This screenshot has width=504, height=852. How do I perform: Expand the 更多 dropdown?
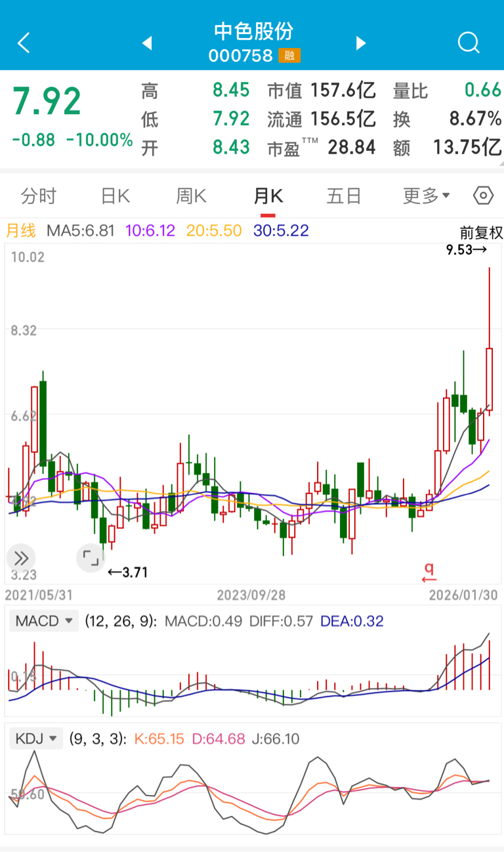pos(426,196)
